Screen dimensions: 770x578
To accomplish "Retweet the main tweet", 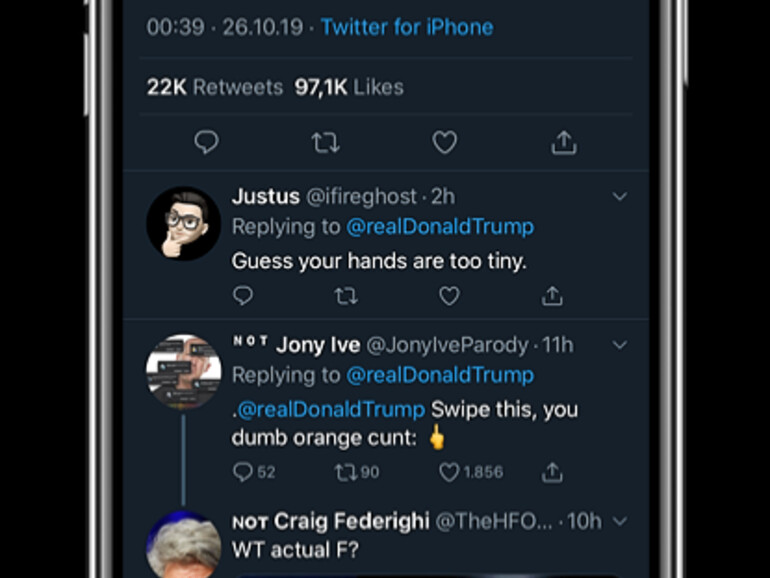I will tap(325, 143).
